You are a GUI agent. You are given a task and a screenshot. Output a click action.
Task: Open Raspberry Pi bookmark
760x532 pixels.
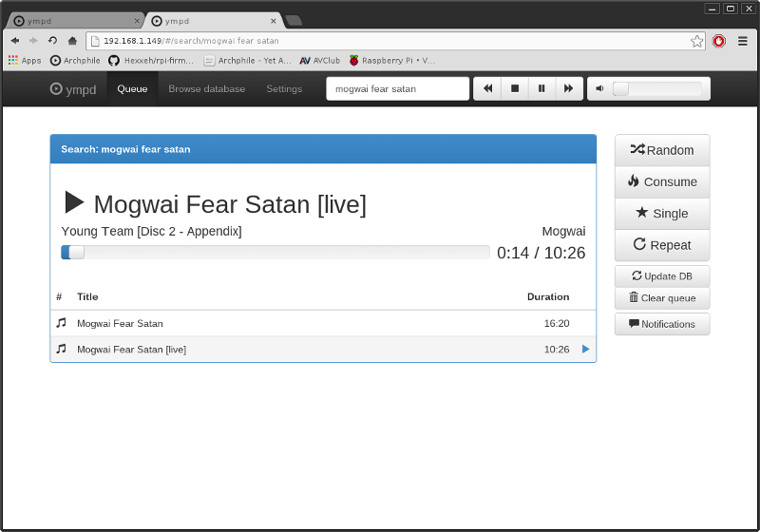click(392, 61)
